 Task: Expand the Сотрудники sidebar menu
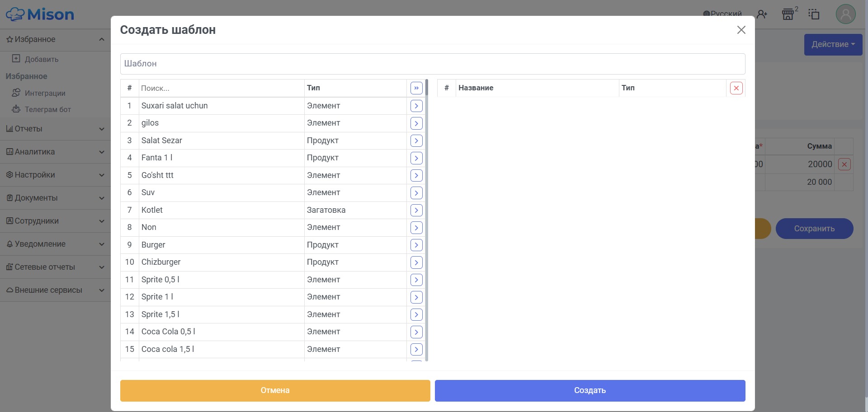[55, 221]
